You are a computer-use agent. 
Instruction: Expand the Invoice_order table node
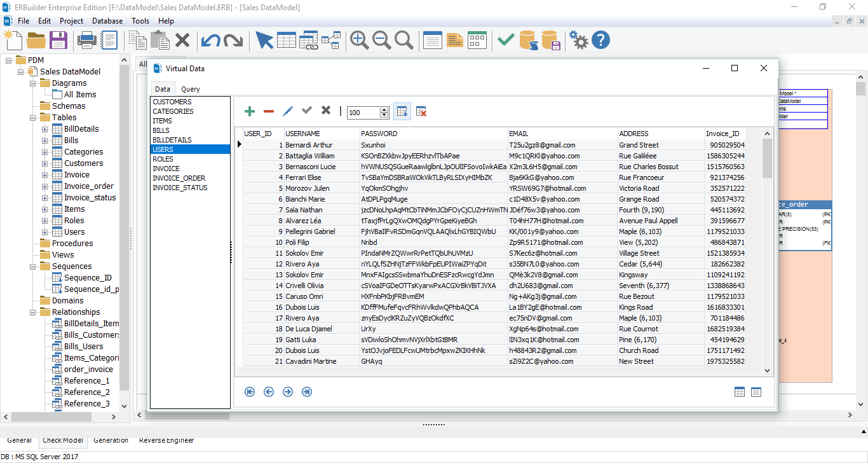click(45, 186)
